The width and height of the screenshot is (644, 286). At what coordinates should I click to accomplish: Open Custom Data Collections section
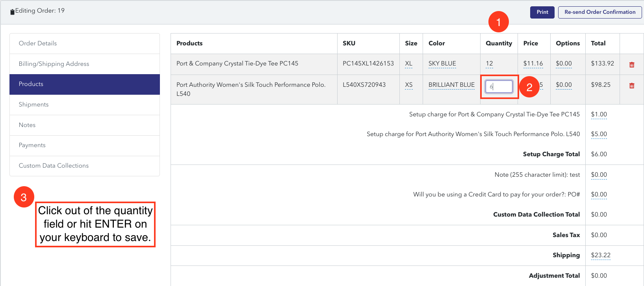[x=85, y=166]
